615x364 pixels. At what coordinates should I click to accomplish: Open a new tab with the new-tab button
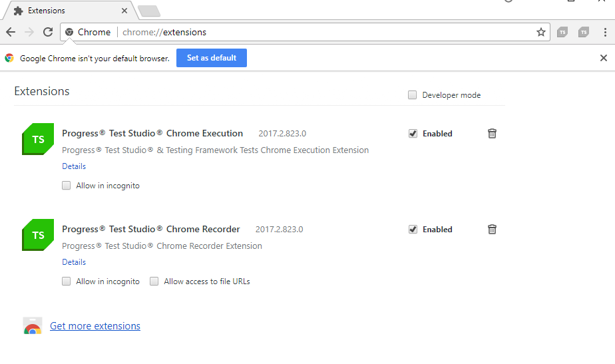coord(149,11)
